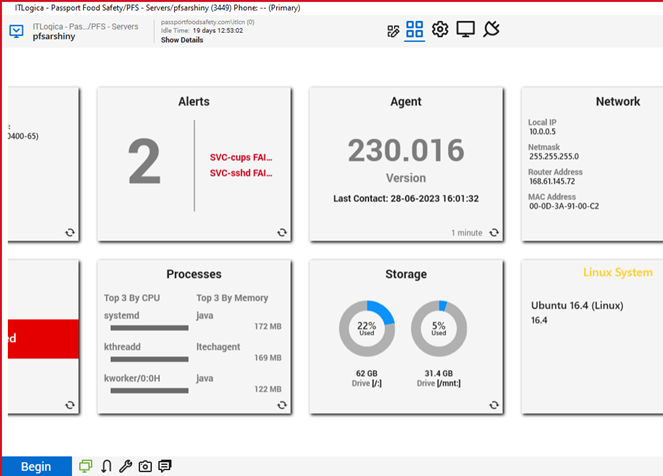Open the settings gear in top toolbar

(440, 30)
